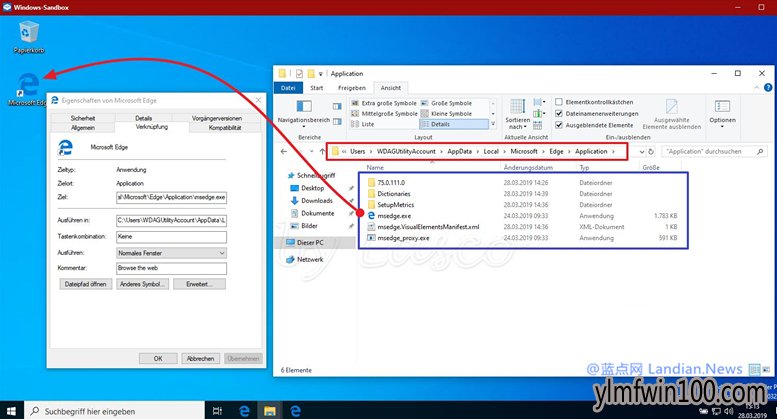Select Downloads in the navigation pane

[x=317, y=201]
